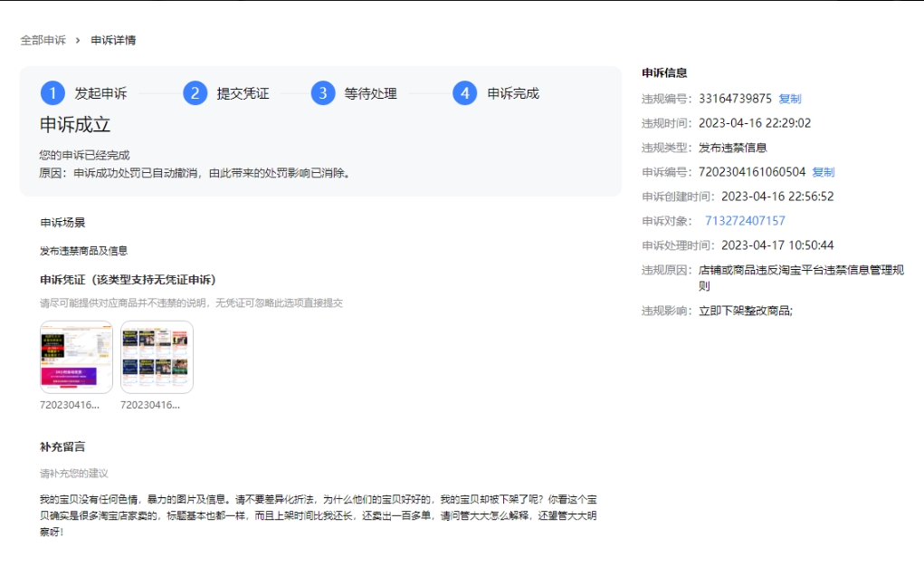Click the step 1 circle icon
Viewport: 924px width, 586px height.
pos(52,93)
